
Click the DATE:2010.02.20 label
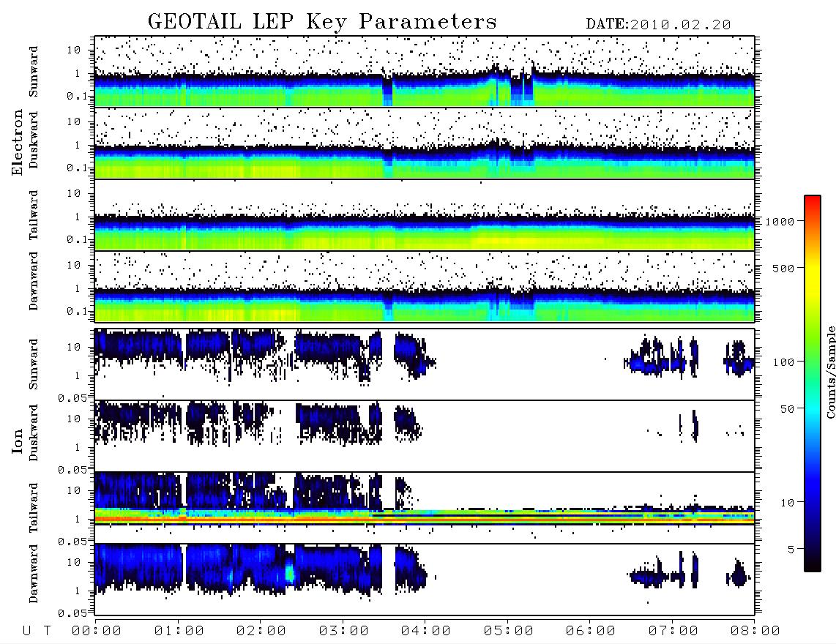click(x=658, y=25)
